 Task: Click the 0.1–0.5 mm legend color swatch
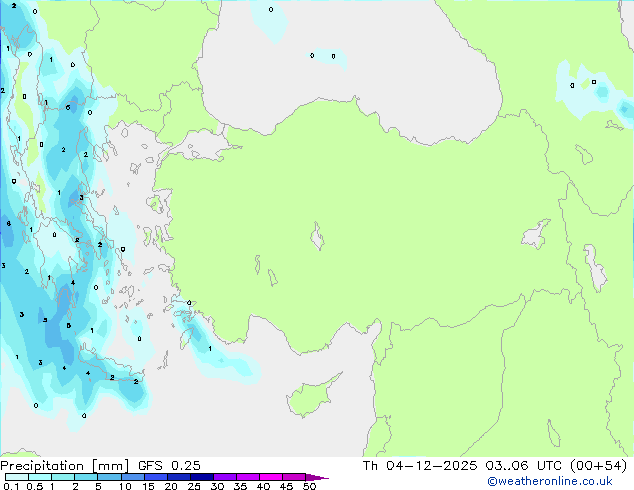pos(17,477)
